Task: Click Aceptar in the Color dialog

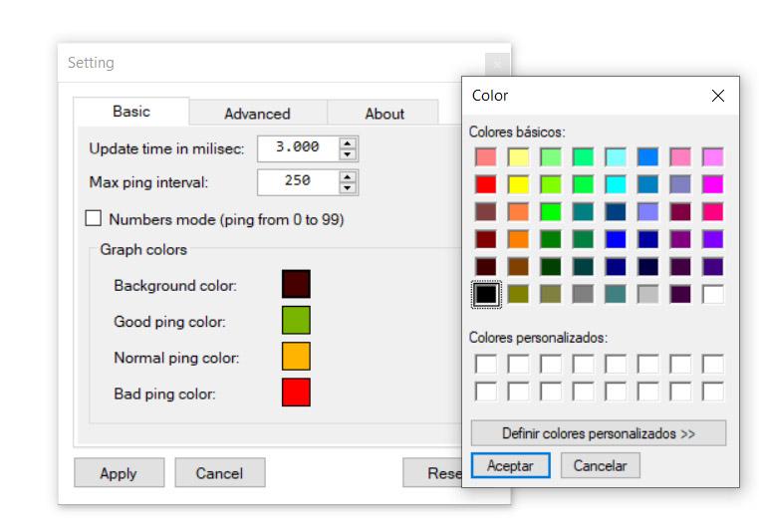Action: click(x=510, y=465)
